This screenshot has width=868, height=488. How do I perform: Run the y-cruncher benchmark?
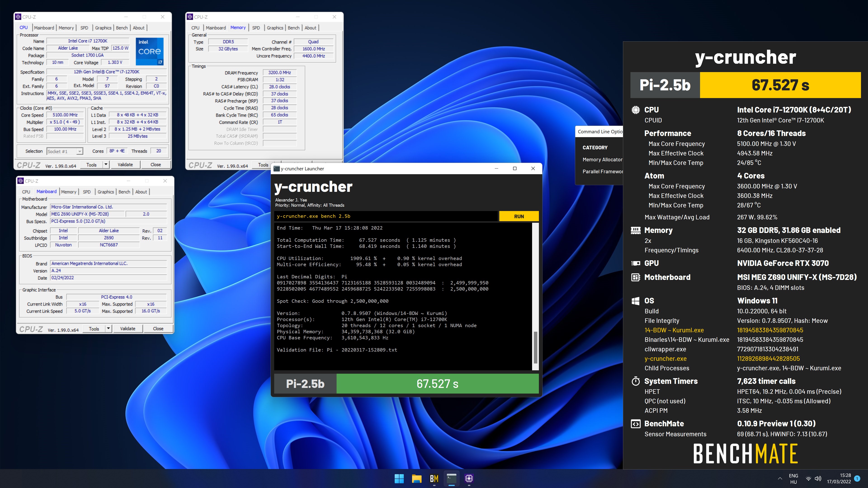(519, 216)
